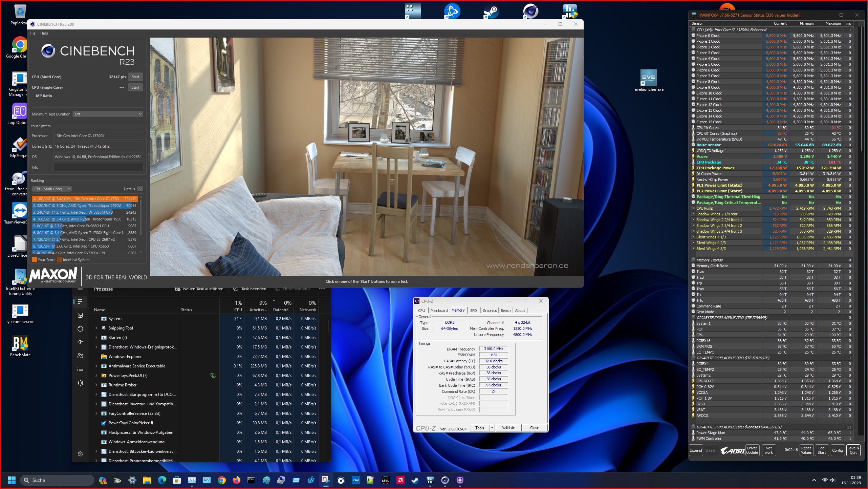The image size is (868, 489).
Task: Click Validate button in CPU-Z
Action: click(x=508, y=428)
